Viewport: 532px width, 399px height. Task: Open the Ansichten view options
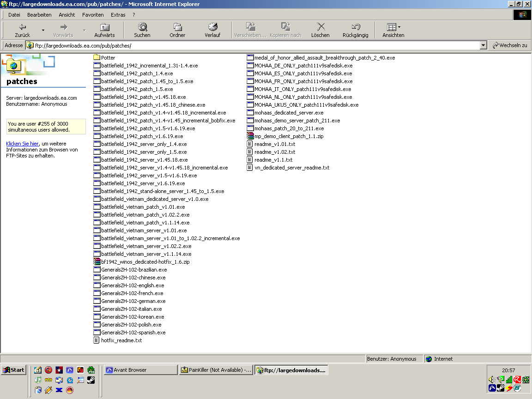393,30
